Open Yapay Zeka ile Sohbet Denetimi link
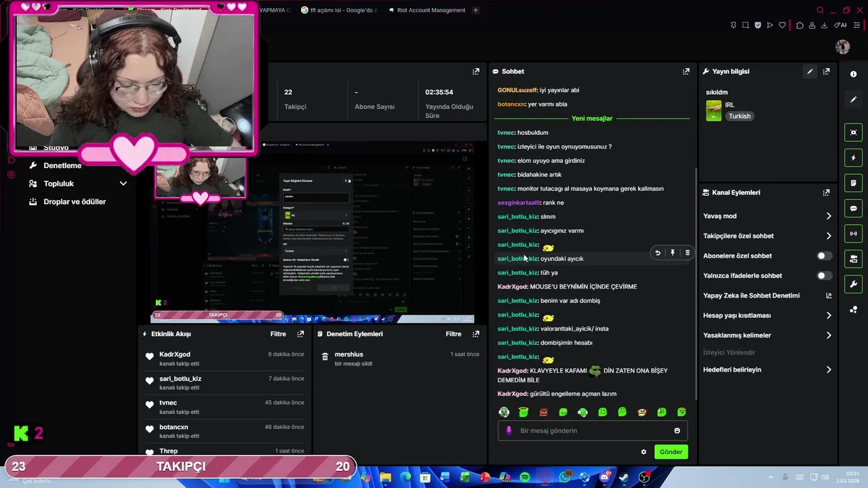 click(x=767, y=296)
